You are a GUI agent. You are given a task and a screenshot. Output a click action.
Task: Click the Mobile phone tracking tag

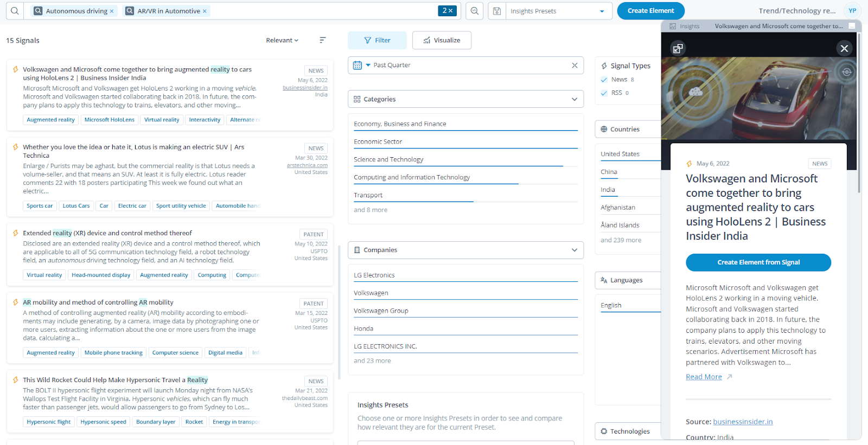[113, 353]
